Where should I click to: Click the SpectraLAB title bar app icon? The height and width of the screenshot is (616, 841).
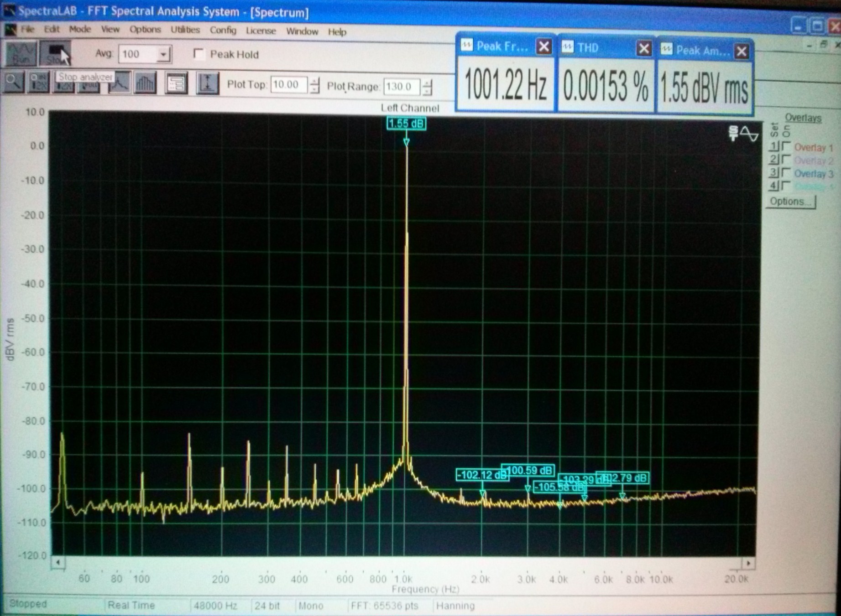pos(9,10)
